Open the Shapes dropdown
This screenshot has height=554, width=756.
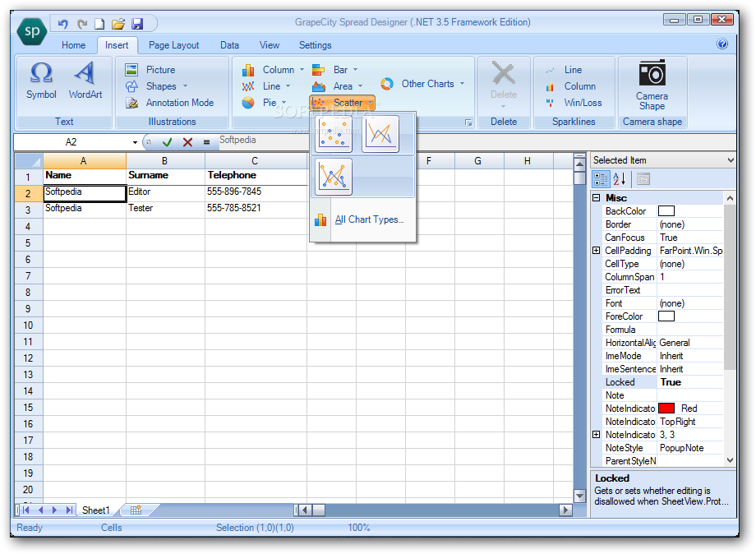185,86
